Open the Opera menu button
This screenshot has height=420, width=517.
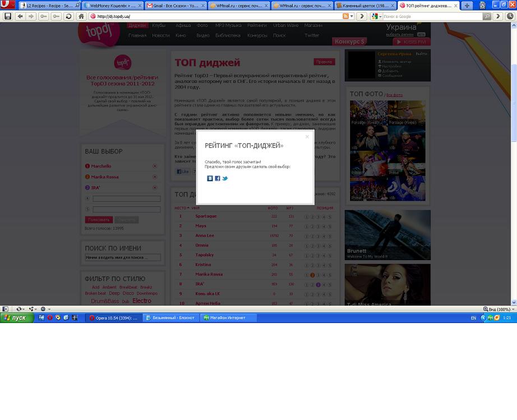point(7,4)
